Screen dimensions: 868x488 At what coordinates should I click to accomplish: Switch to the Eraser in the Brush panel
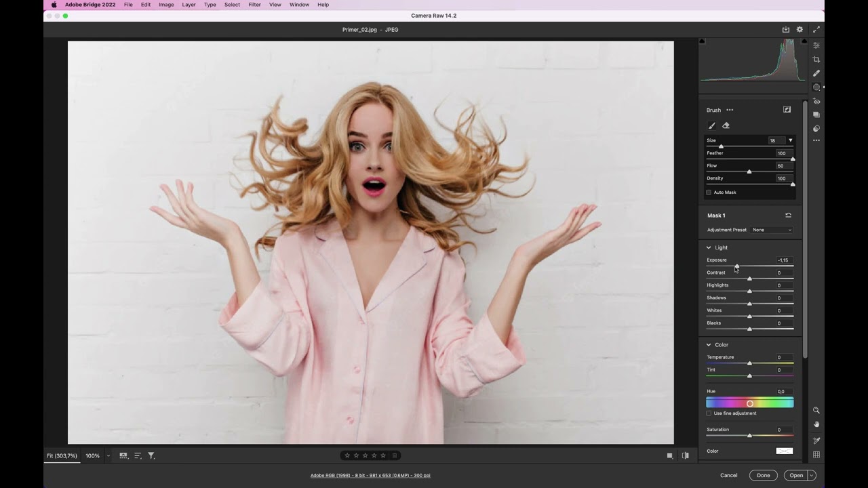[726, 125]
